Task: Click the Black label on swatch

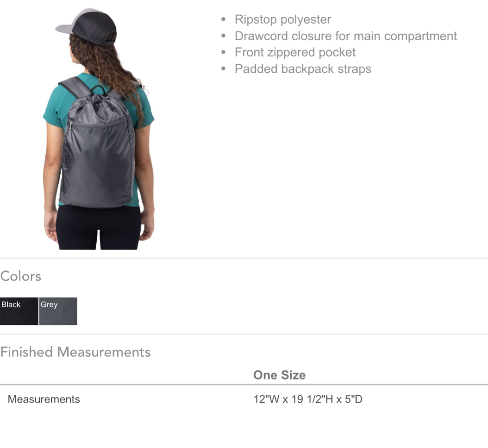Action: click(x=11, y=304)
